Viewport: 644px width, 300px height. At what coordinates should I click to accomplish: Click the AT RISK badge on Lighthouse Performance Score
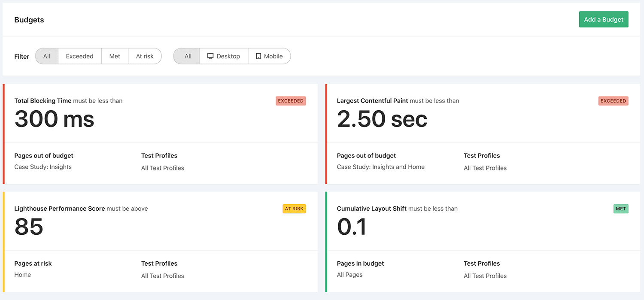click(x=294, y=209)
